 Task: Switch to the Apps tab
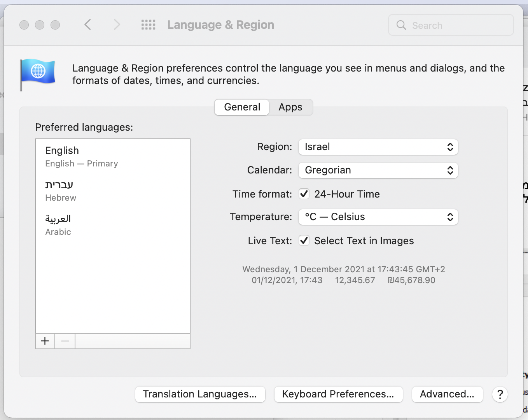(290, 107)
